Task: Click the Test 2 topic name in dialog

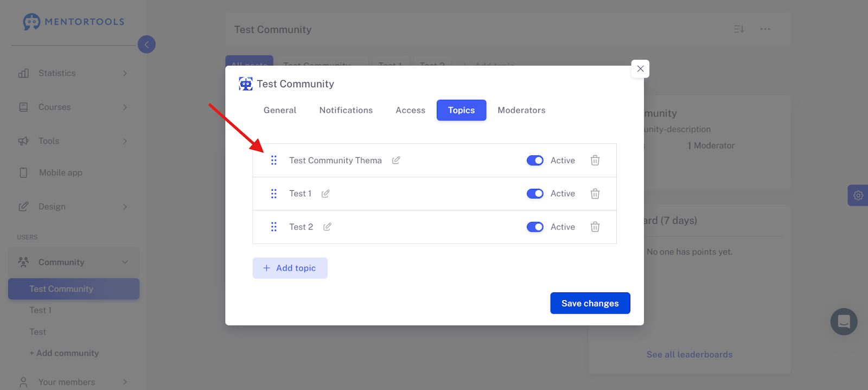Action: click(x=301, y=227)
